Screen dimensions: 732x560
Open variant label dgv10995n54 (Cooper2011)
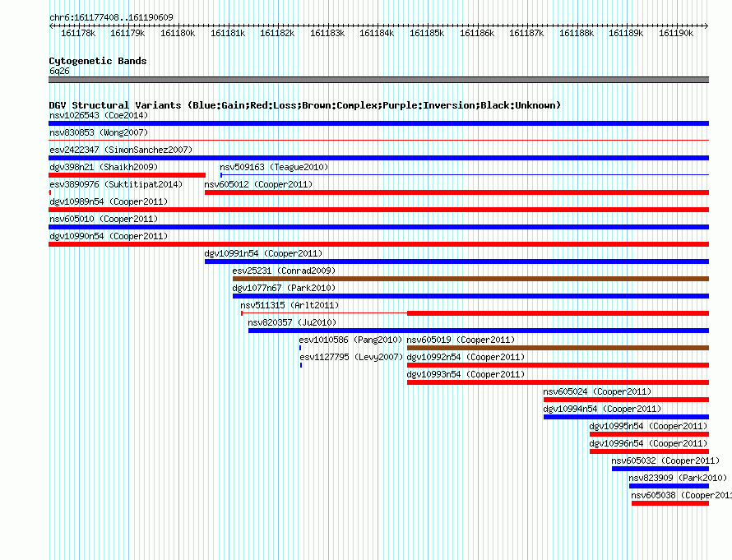coord(648,426)
